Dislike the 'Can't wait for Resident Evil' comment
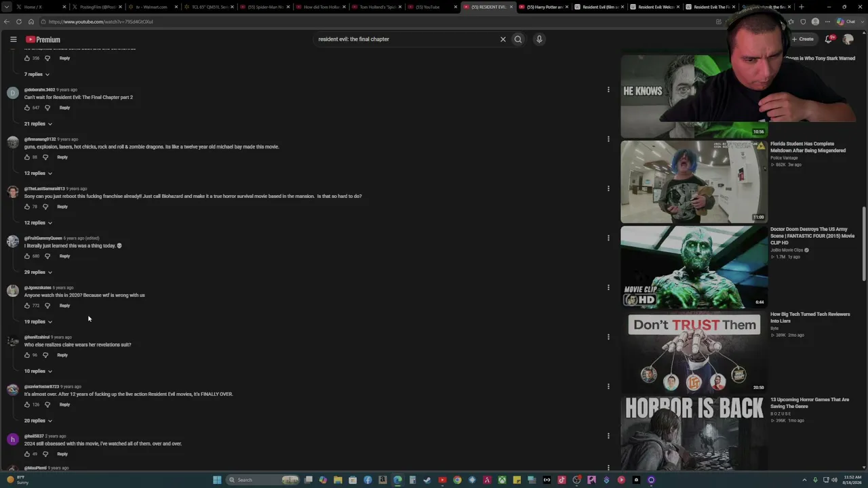The width and height of the screenshot is (868, 488). 47,108
